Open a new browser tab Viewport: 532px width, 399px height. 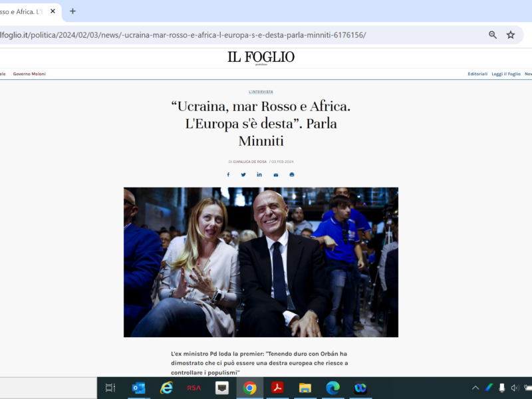coord(72,11)
